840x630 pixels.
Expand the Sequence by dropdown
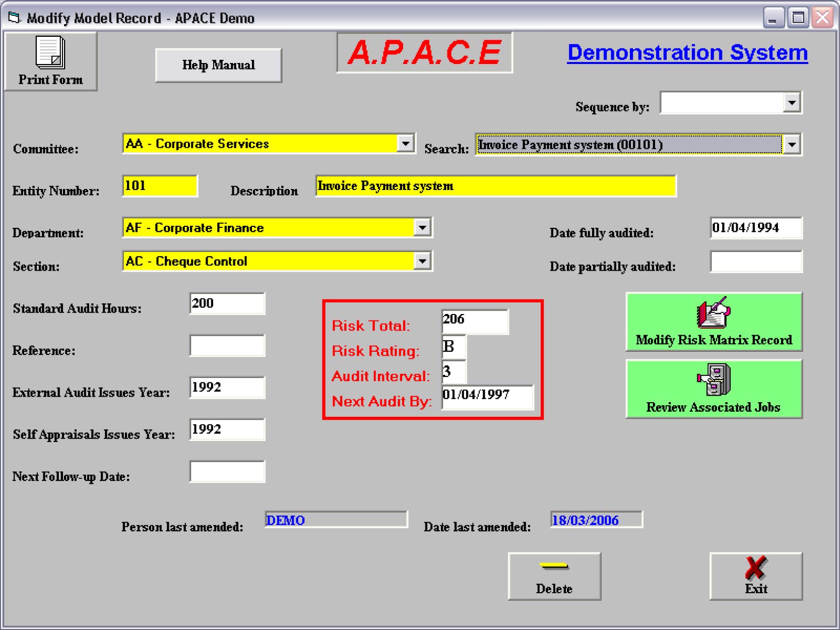pos(792,103)
